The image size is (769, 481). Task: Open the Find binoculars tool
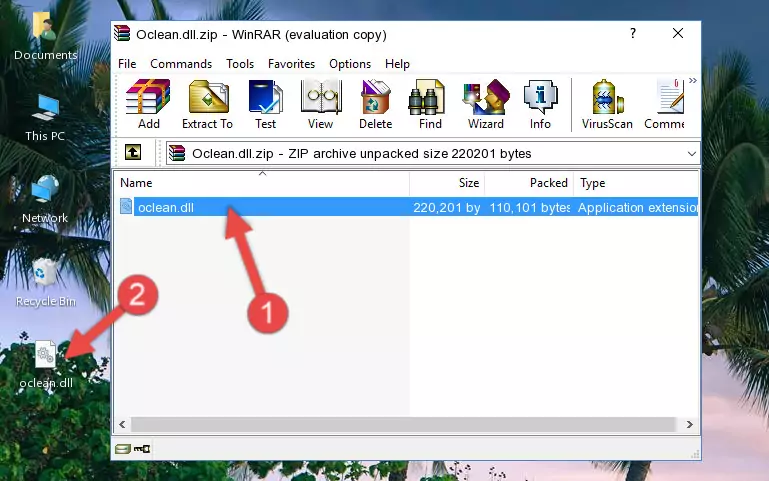[x=430, y=104]
